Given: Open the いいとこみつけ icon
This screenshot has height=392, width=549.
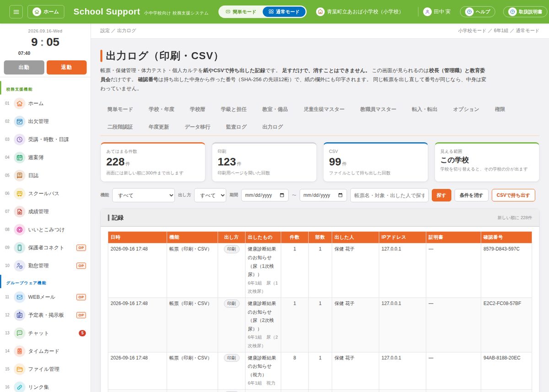Looking at the screenshot, I should [20, 230].
